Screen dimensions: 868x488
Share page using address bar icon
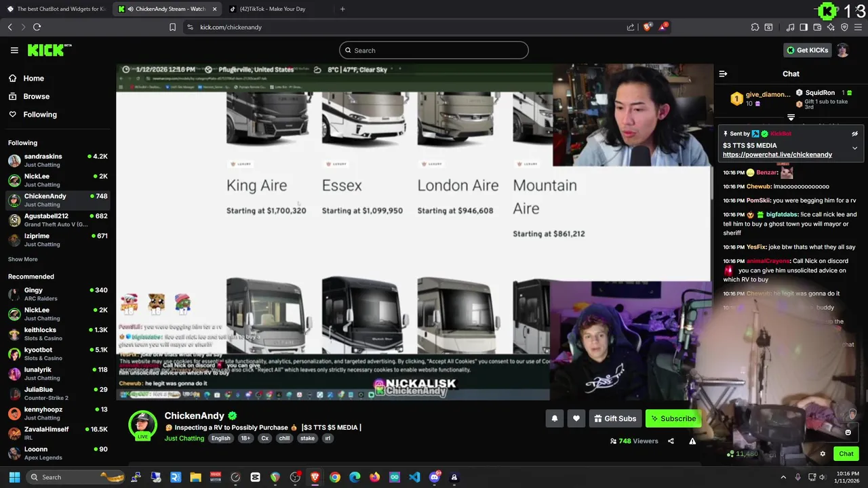coord(631,27)
